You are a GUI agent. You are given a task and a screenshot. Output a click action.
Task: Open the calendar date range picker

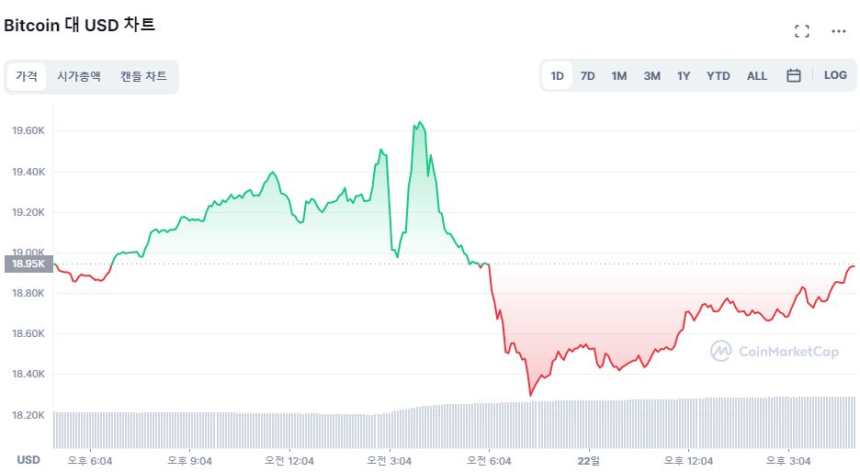click(x=793, y=75)
